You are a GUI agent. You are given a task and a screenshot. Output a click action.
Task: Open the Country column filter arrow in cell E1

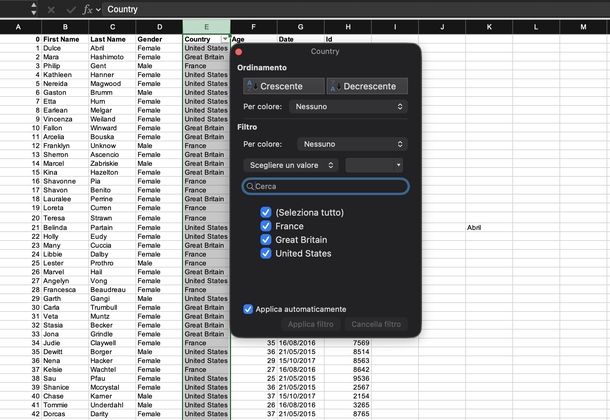click(225, 39)
